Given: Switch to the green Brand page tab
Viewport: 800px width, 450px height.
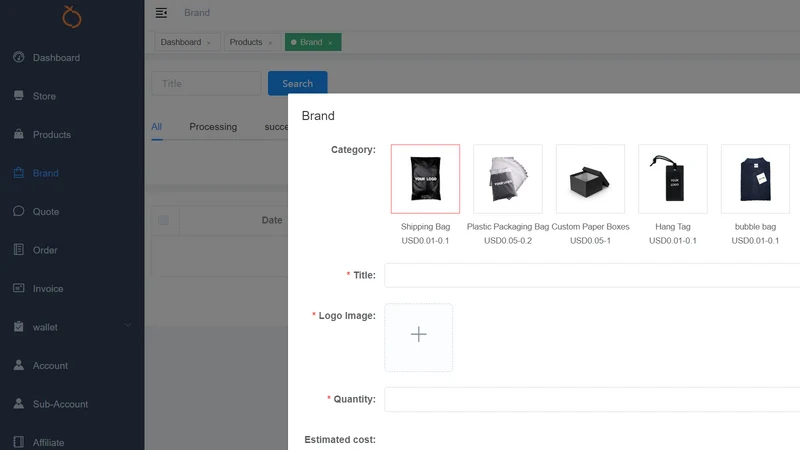Looking at the screenshot, I should [313, 42].
